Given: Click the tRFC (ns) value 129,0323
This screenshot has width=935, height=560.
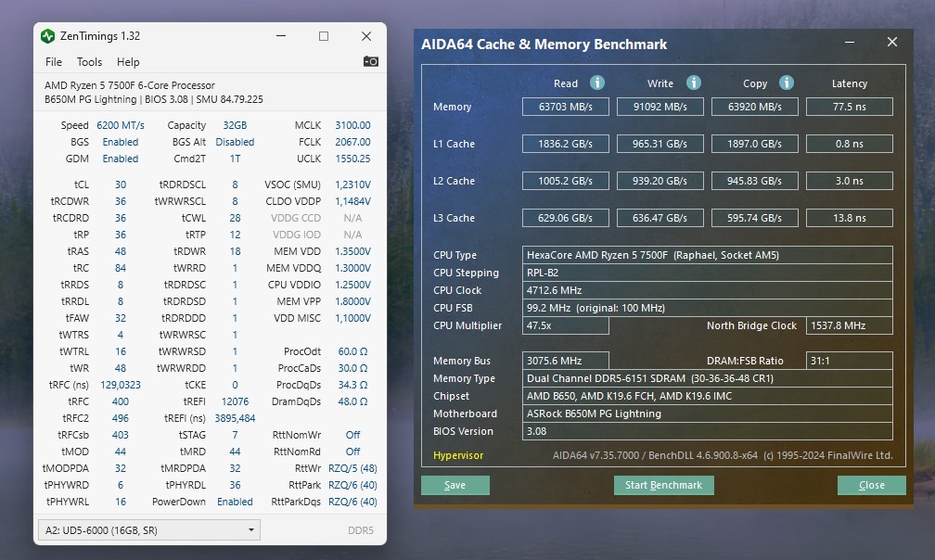Looking at the screenshot, I should pos(121,385).
